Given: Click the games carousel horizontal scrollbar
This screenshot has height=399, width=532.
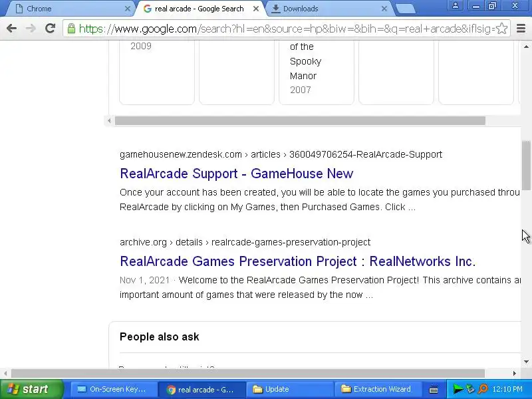Looking at the screenshot, I should tap(300, 121).
